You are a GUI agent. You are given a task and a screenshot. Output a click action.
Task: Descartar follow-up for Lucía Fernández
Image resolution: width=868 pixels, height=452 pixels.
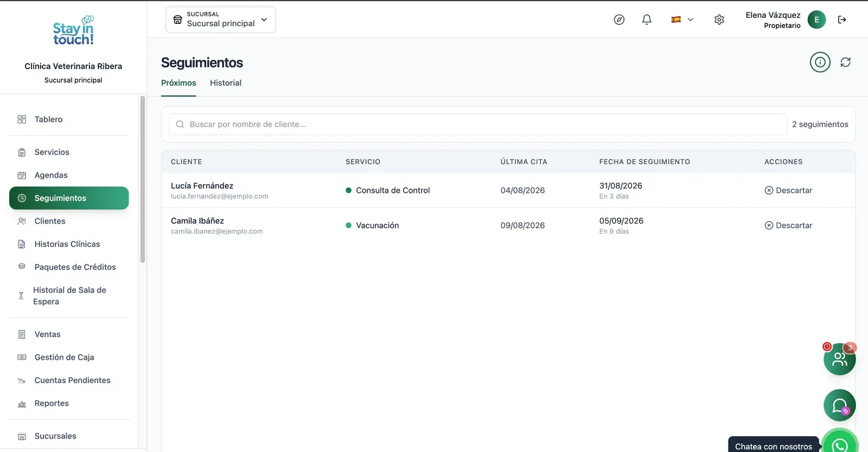point(788,190)
